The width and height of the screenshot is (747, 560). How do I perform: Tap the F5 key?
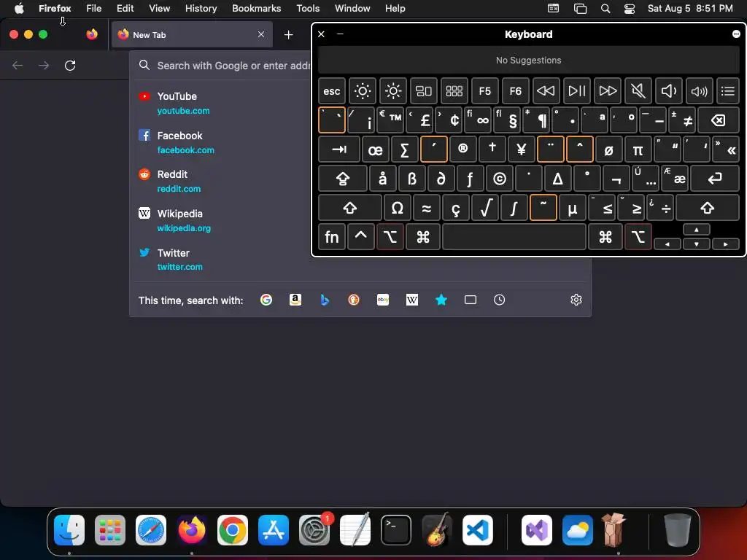[485, 90]
